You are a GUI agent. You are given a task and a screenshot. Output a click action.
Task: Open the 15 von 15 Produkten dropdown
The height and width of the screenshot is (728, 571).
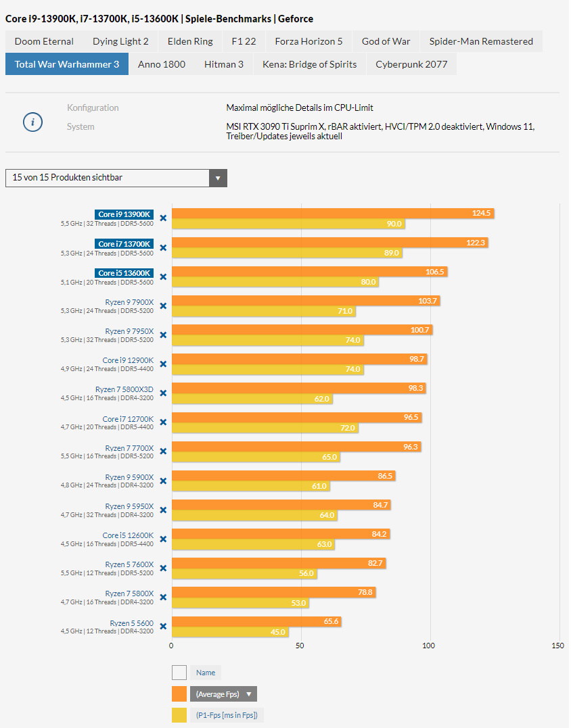[x=116, y=178]
